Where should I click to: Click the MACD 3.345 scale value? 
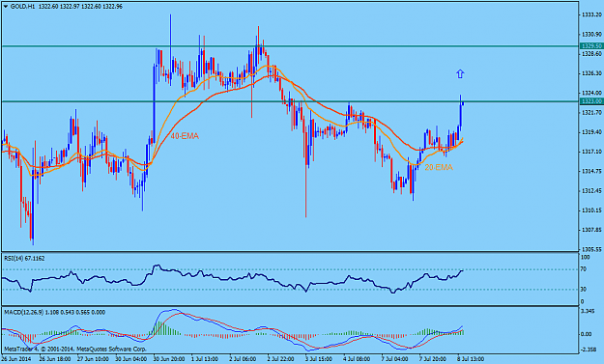[x=587, y=311]
